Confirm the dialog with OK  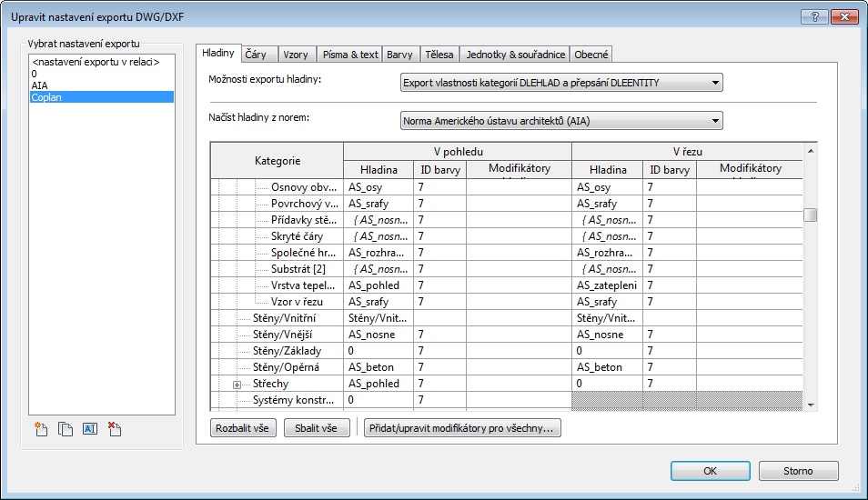click(x=710, y=471)
